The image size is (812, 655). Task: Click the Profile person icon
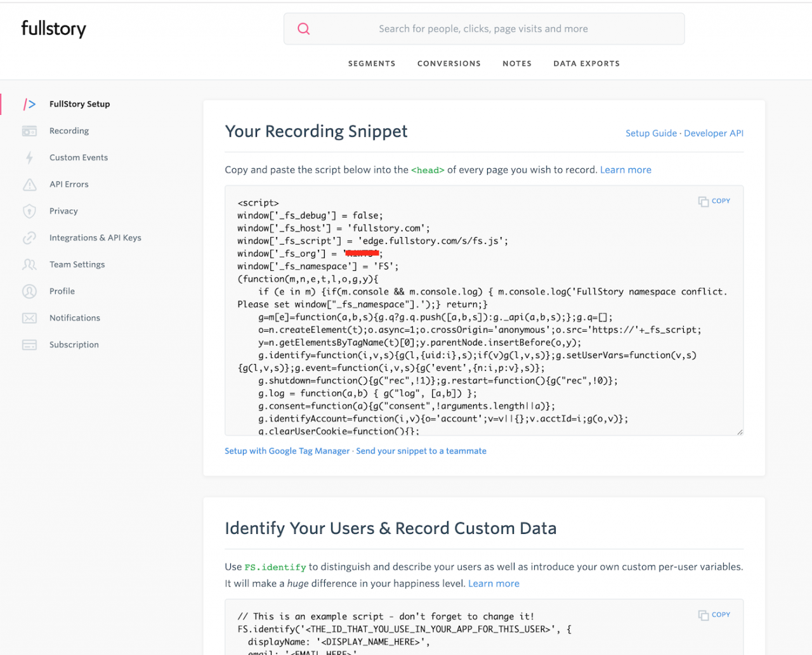pyautogui.click(x=29, y=291)
